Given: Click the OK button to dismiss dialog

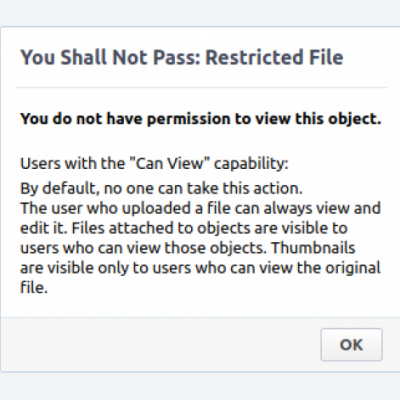Looking at the screenshot, I should point(351,345).
